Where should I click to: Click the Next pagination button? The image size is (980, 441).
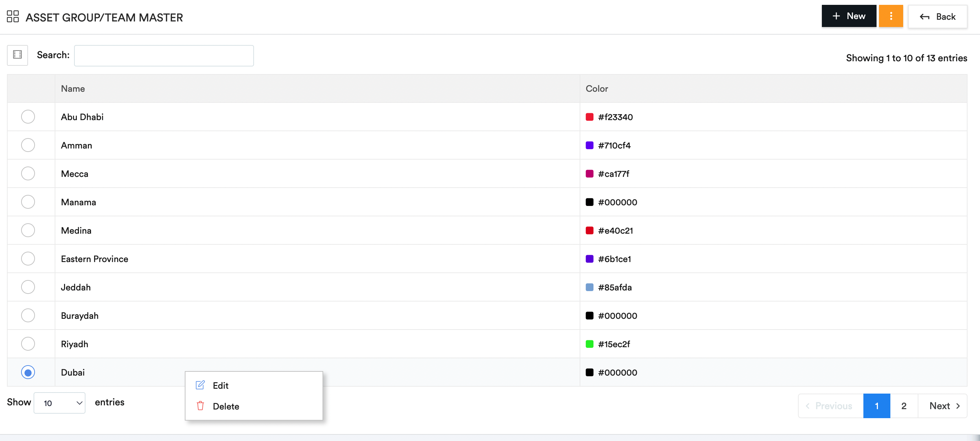click(x=942, y=406)
